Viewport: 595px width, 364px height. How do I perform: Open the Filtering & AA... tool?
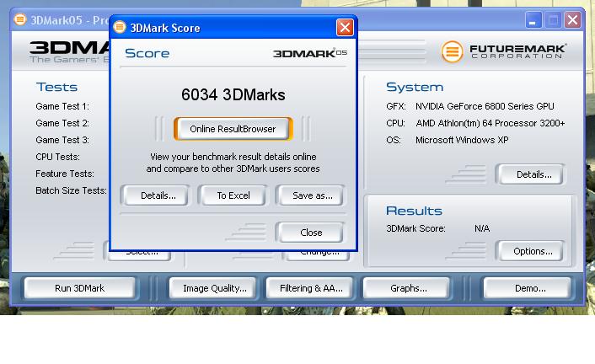click(x=311, y=288)
